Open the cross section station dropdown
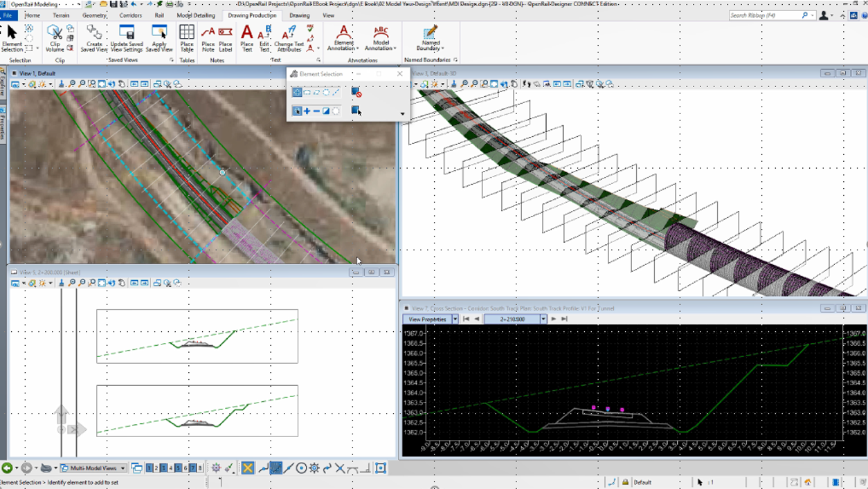Viewport: 868px width, 489px height. (543, 319)
